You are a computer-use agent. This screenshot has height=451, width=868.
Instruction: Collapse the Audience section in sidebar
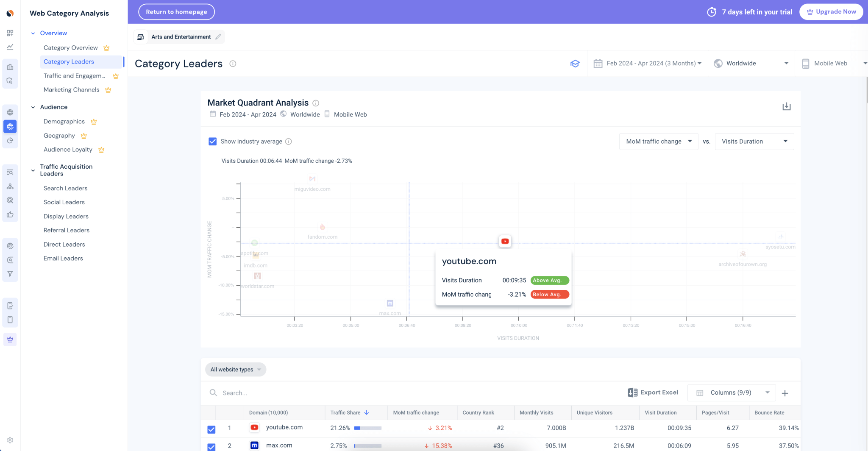click(33, 107)
